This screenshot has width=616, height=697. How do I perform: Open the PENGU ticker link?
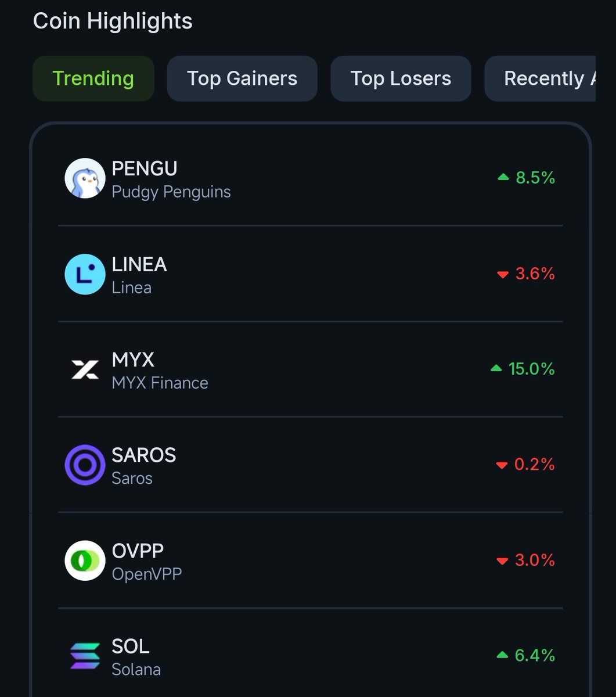[x=145, y=169]
